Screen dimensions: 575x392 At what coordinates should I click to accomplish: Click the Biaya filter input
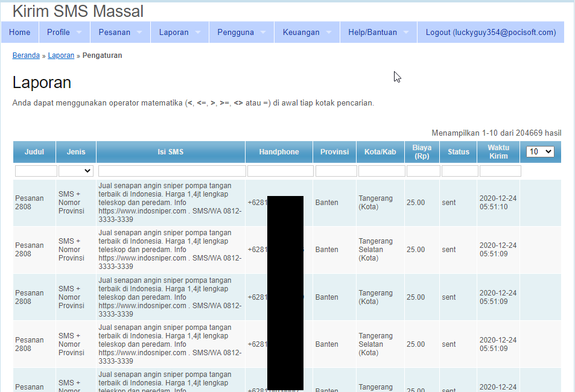(424, 171)
